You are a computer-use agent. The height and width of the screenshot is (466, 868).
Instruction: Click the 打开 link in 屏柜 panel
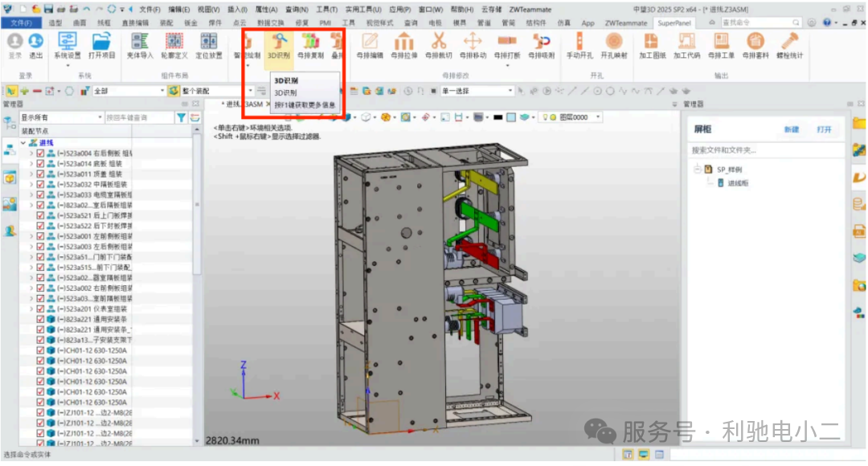pyautogui.click(x=824, y=129)
